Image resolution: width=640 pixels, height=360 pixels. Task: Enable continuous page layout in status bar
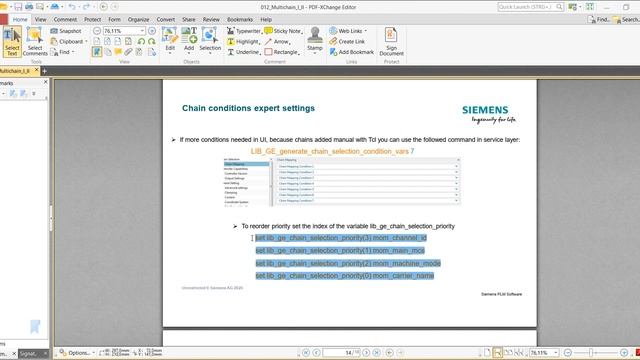pyautogui.click(x=498, y=353)
